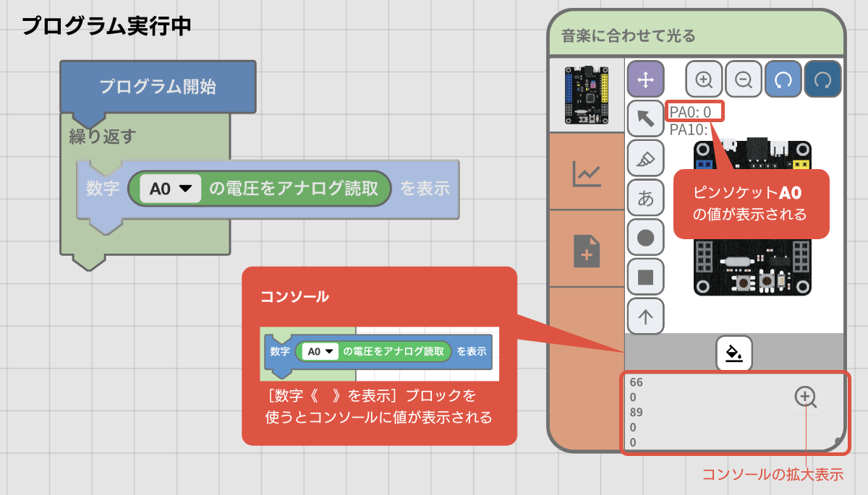Select the move/pan tool icon

[645, 79]
